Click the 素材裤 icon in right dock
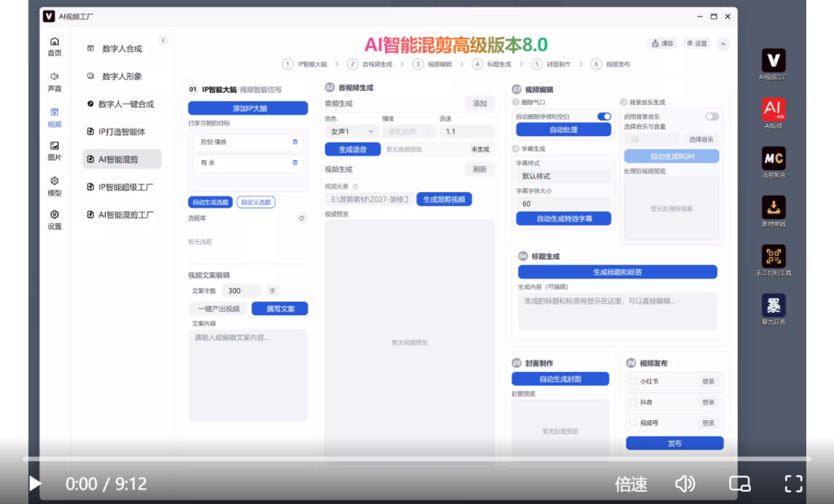This screenshot has height=504, width=834. [772, 208]
